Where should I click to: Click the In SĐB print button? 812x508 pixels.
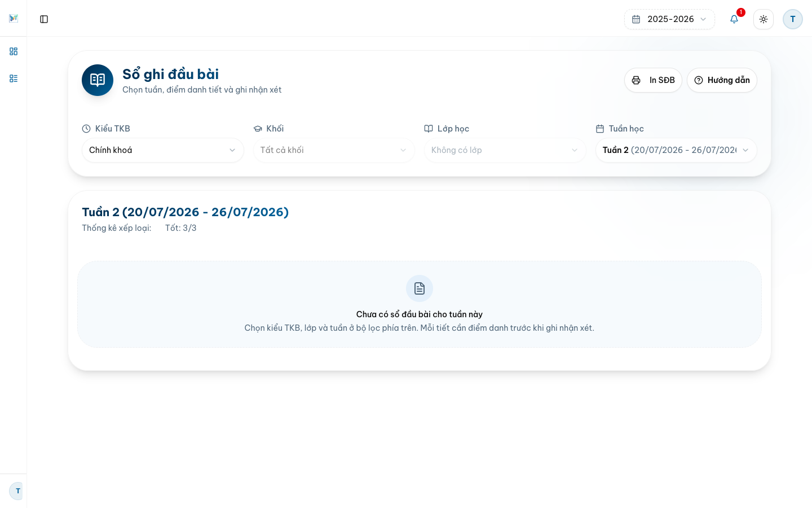point(653,80)
